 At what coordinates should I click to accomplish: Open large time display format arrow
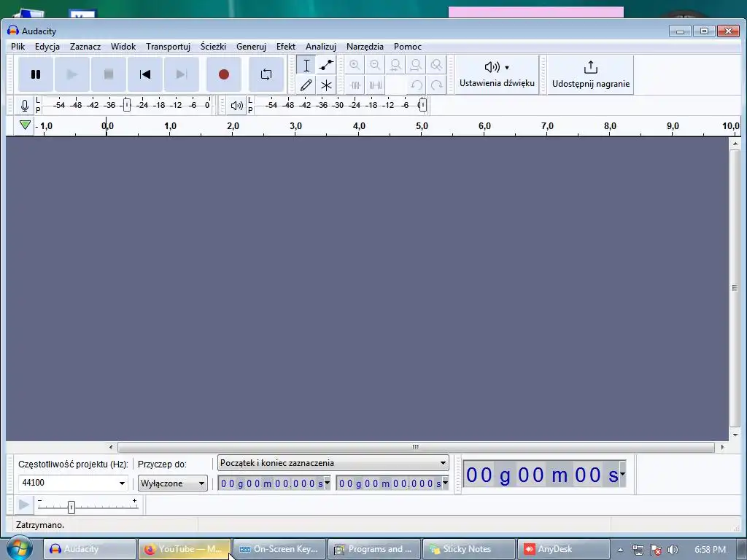point(622,474)
